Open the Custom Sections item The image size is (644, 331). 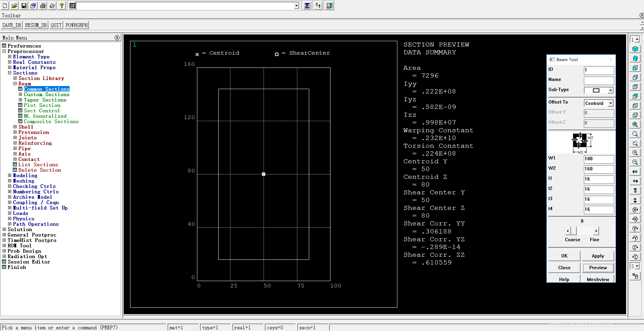point(47,94)
